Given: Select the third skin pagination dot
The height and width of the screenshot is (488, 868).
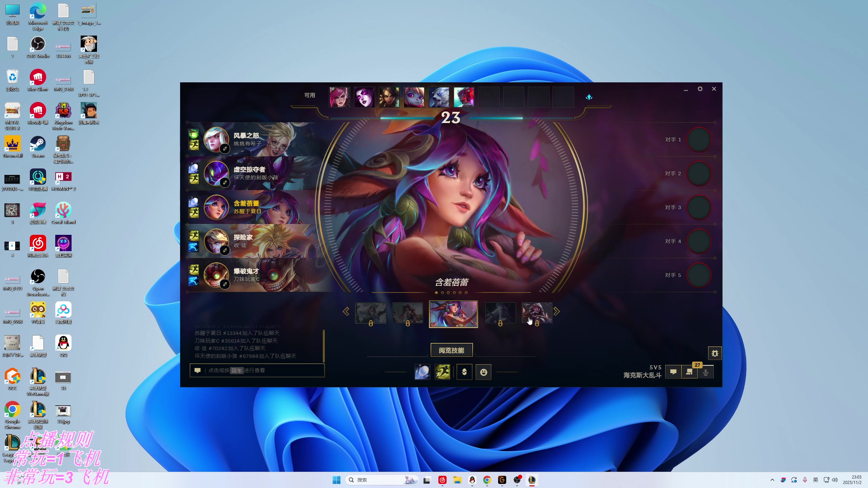Looking at the screenshot, I should coord(448,293).
